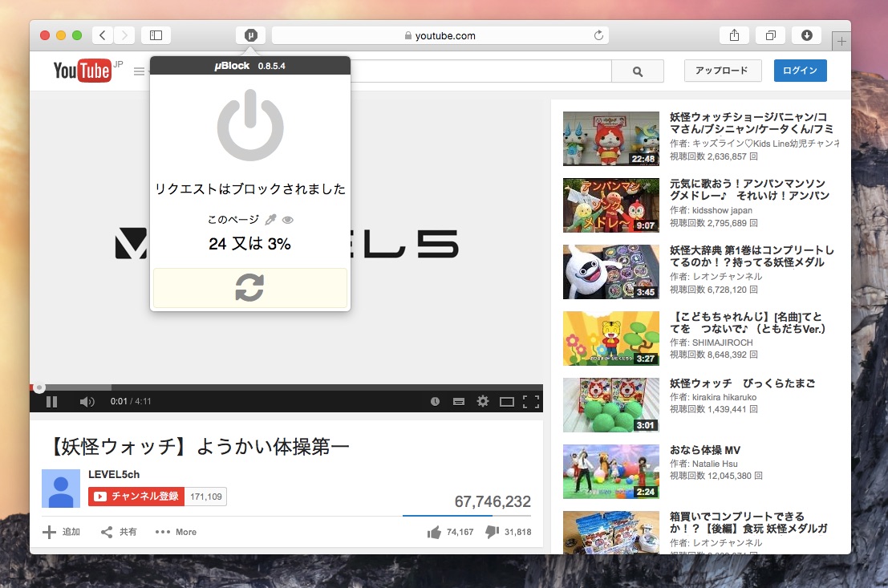Screen dimensions: 888x588
Task: Open 妖怪大辞典 第1巻 video title
Action: point(752,256)
